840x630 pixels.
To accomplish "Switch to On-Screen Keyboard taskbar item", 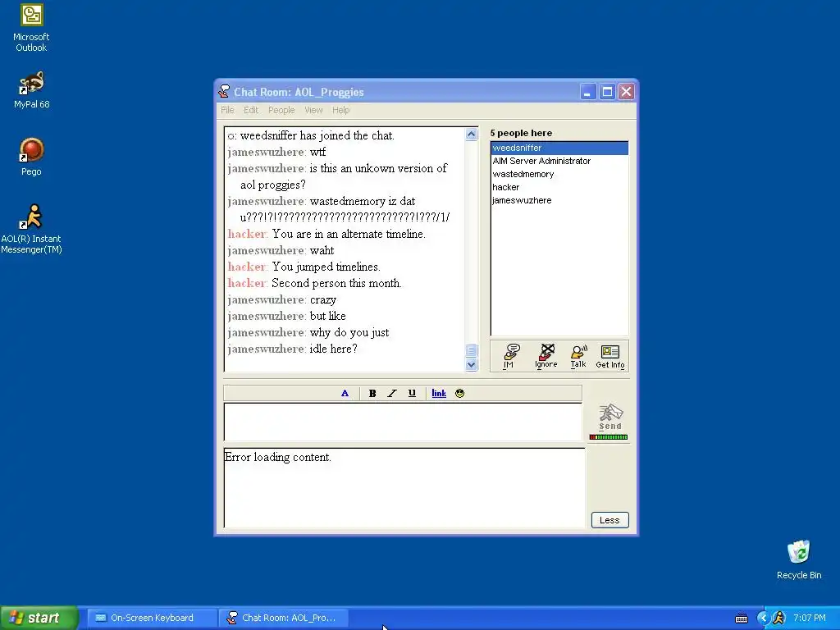I will tap(151, 618).
